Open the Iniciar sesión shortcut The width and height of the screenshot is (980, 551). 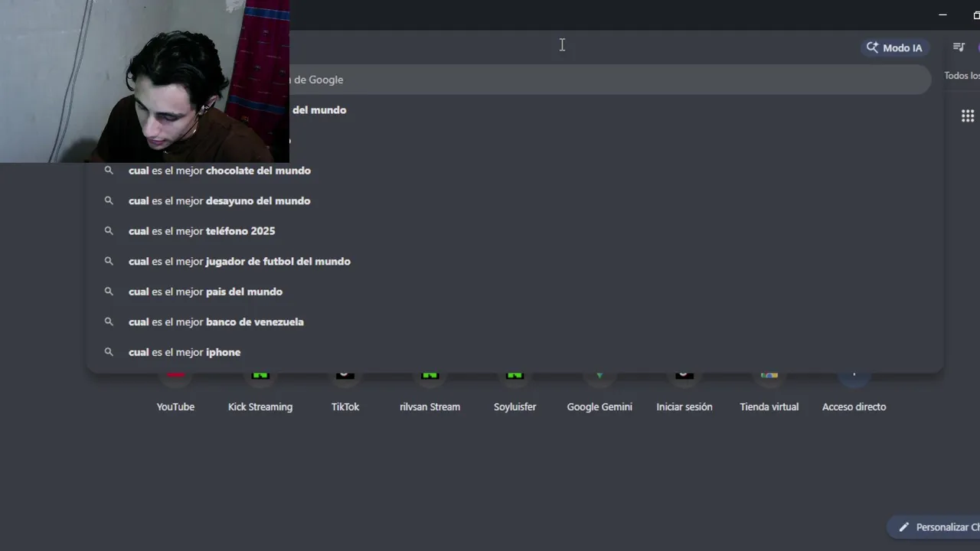684,394
